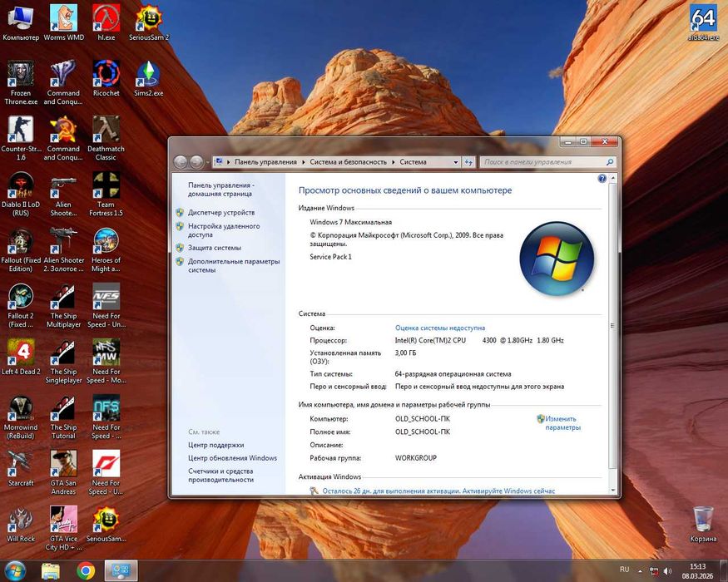Open Дополнительные параметры системы
Image resolution: width=728 pixels, height=582 pixels.
point(234,265)
